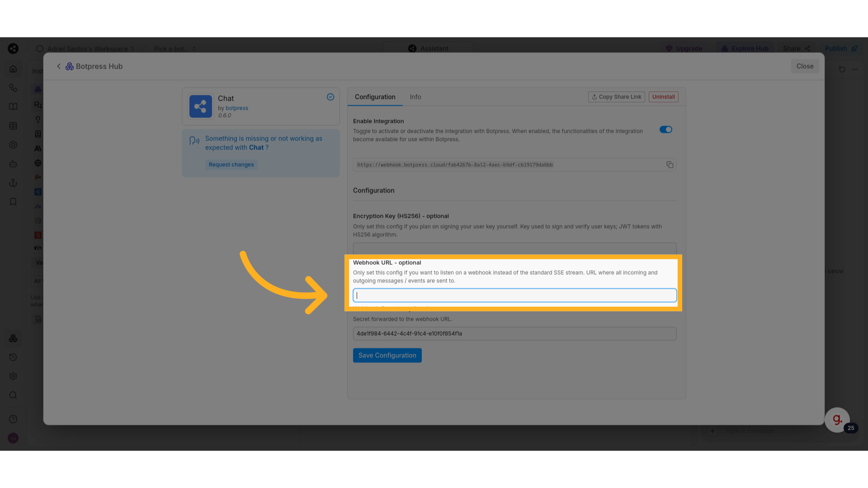This screenshot has height=488, width=868.
Task: Copy the webhook URL with the copy icon
Action: click(x=670, y=165)
